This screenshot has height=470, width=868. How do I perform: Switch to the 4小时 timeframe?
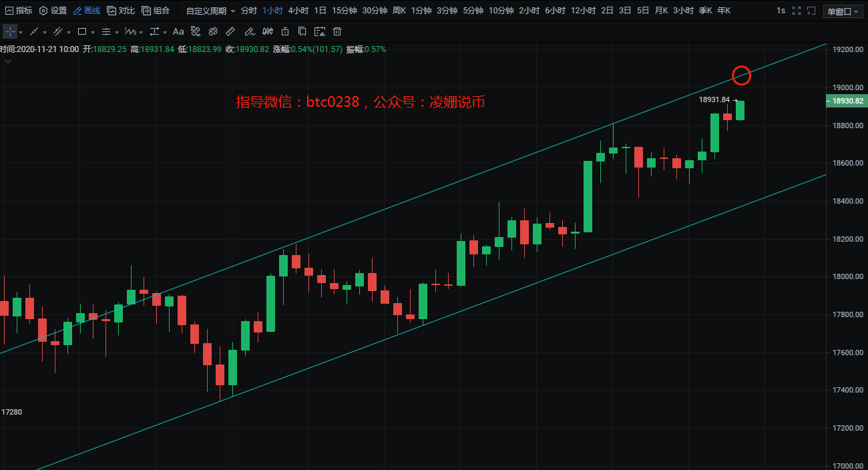(x=298, y=11)
